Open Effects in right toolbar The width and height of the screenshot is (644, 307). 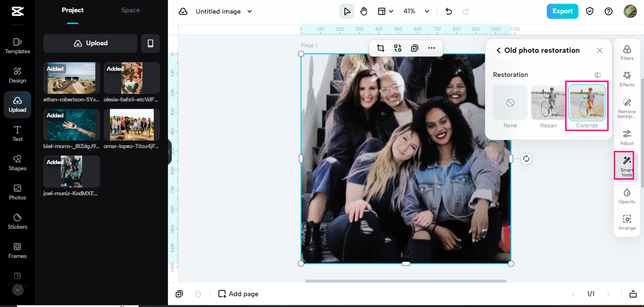coord(627,79)
